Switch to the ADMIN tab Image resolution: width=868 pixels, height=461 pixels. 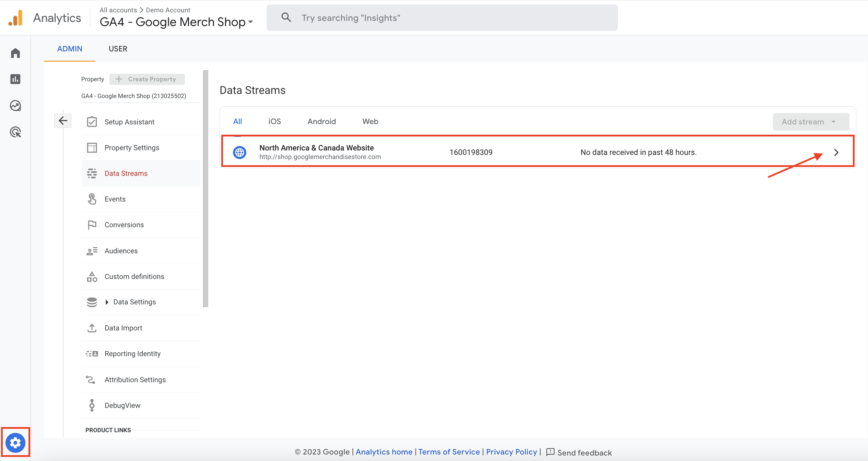click(70, 49)
